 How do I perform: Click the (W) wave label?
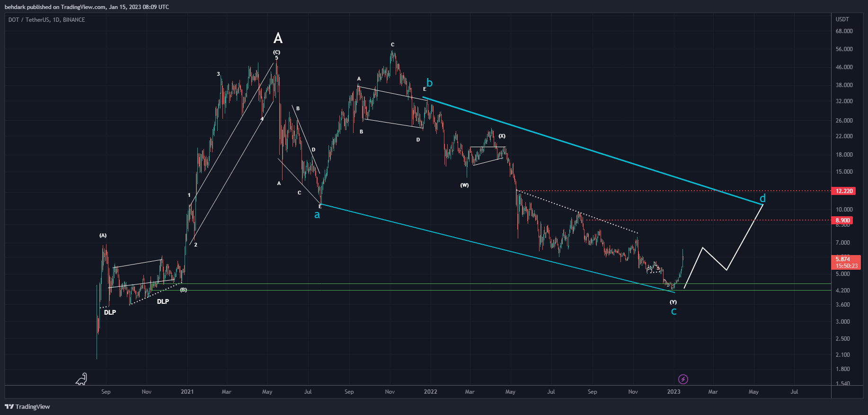(464, 185)
